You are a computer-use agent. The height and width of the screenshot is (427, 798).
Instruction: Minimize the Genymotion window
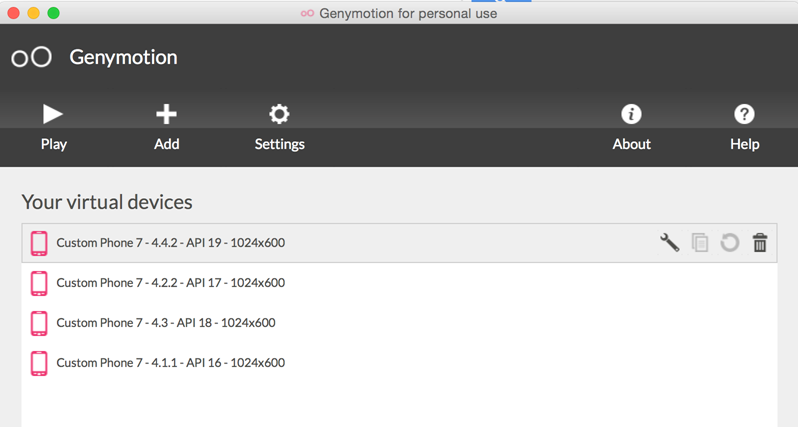[33, 13]
